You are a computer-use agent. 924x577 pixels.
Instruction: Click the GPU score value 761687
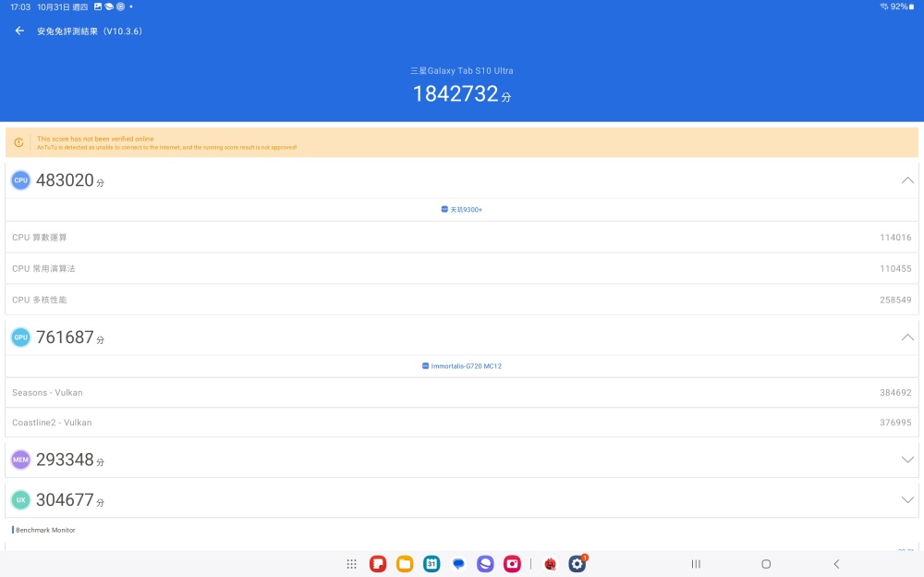tap(65, 338)
